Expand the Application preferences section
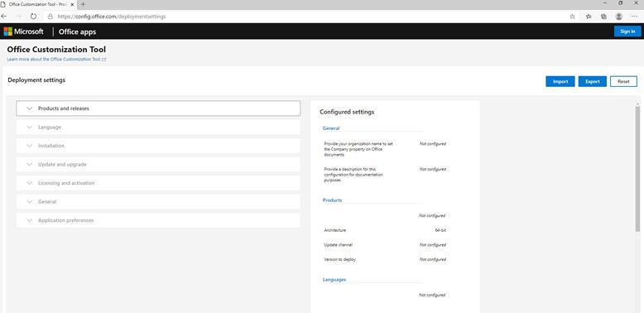 (x=158, y=220)
